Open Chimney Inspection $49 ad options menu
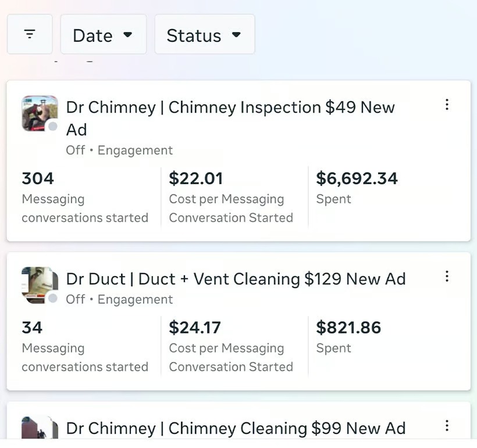This screenshot has height=448, width=477. click(447, 105)
